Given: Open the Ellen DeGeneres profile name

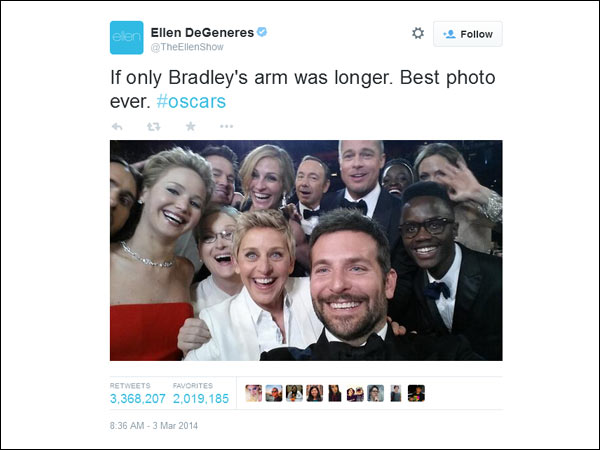Looking at the screenshot, I should [x=202, y=33].
